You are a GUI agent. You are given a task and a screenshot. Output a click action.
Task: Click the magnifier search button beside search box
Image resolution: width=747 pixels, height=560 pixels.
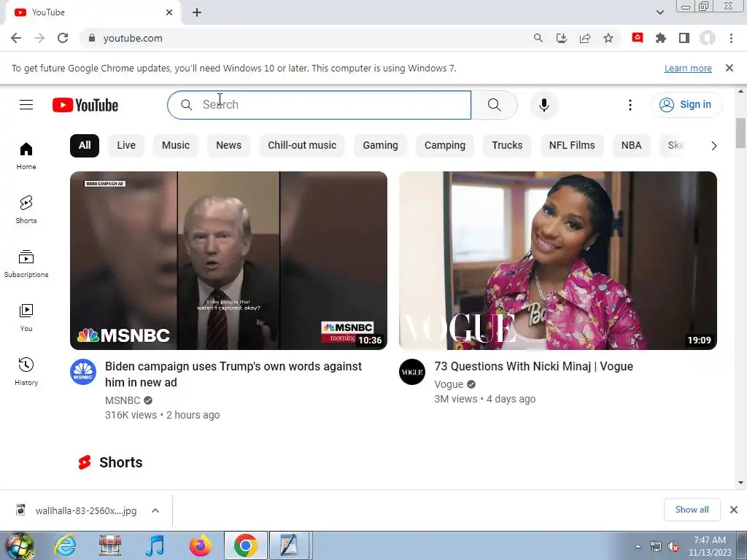click(494, 105)
